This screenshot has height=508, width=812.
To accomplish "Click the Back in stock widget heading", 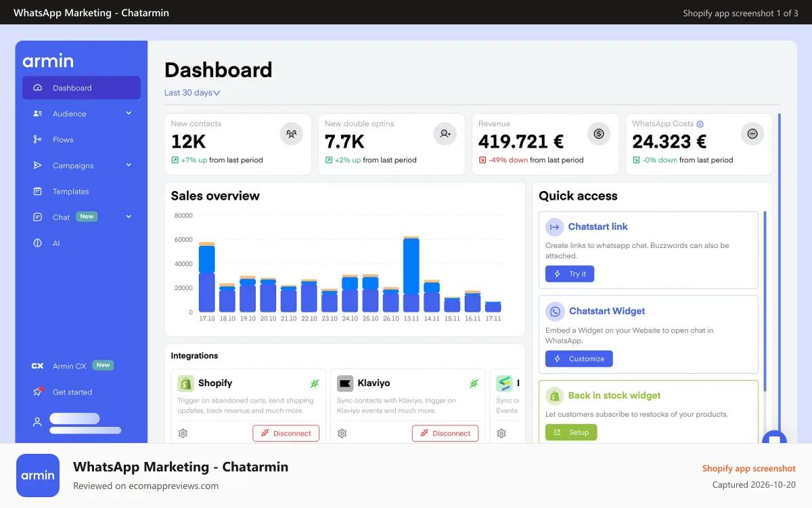I will tap(614, 396).
